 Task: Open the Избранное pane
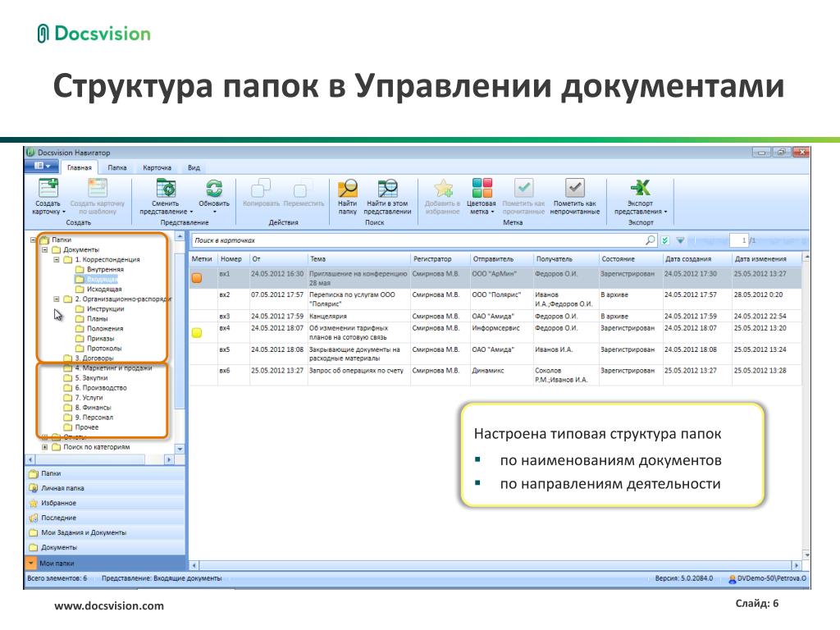106,503
